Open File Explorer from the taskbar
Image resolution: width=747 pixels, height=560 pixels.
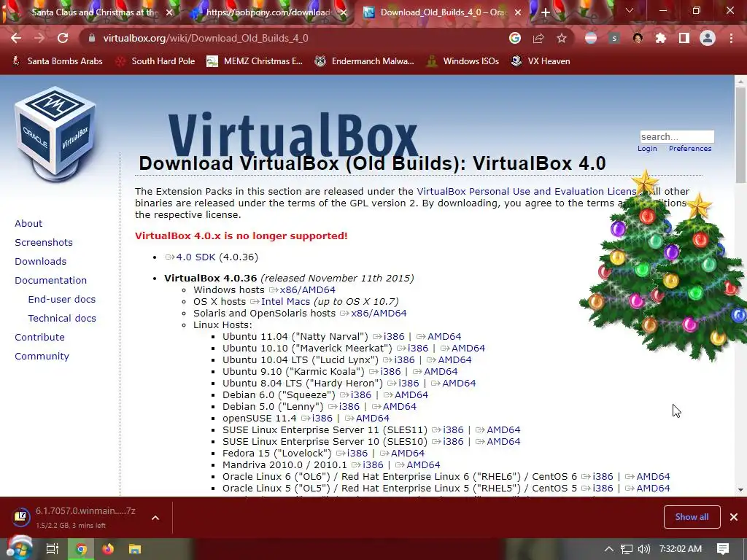135,549
